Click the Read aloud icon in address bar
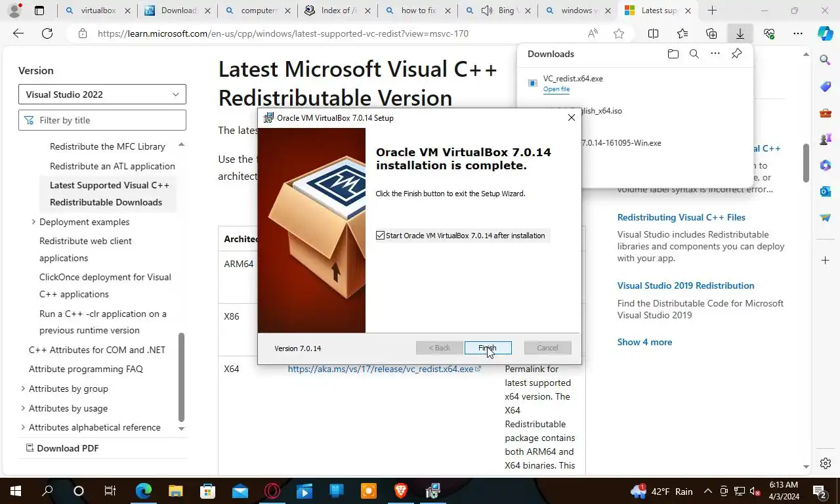The width and height of the screenshot is (840, 504). pyautogui.click(x=593, y=33)
